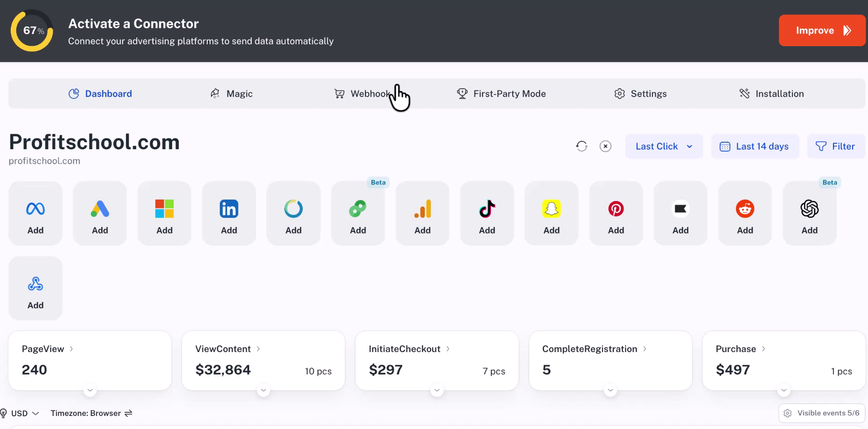Open the Settings tab
868x429 pixels.
[x=640, y=94]
